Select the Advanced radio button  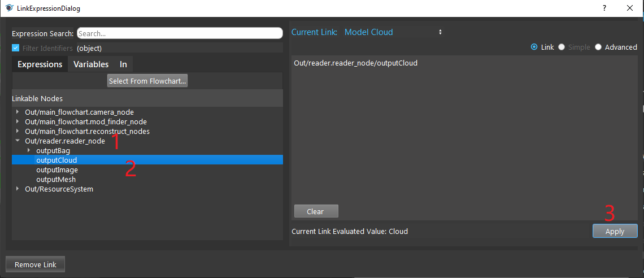click(x=598, y=47)
